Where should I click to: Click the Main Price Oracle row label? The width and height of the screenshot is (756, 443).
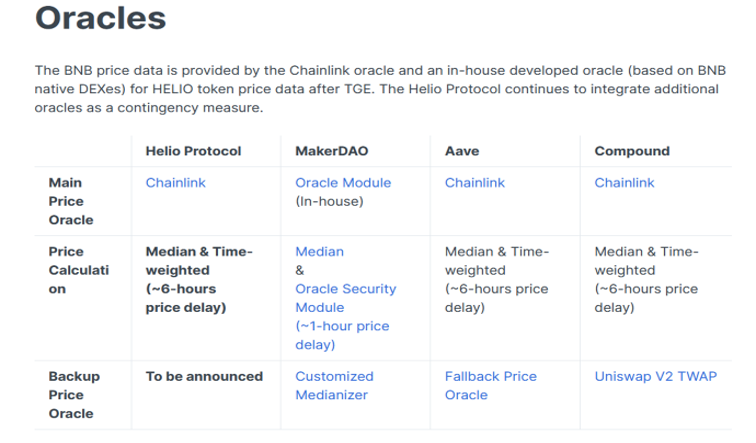71,201
